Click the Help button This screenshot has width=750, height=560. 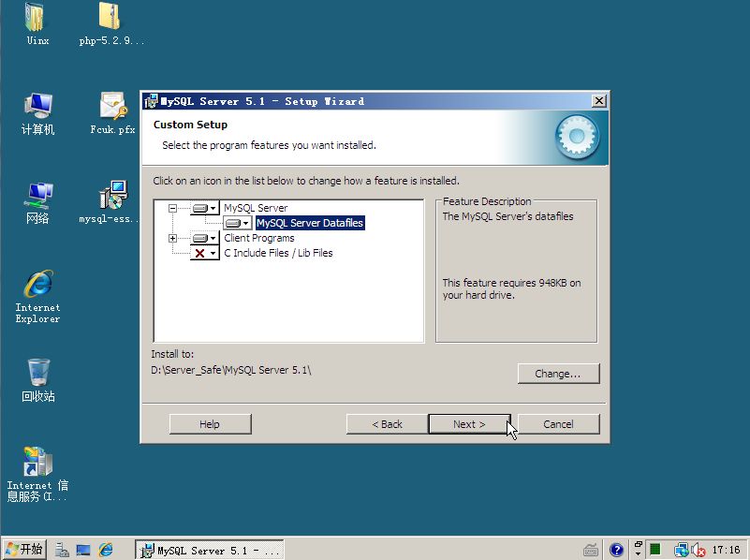coord(210,424)
